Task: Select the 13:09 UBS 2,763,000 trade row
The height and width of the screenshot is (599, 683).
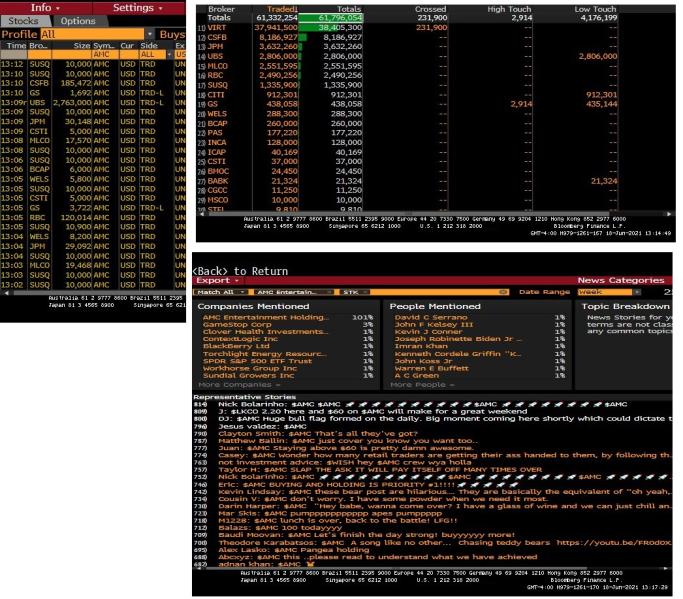Action: 93,102
